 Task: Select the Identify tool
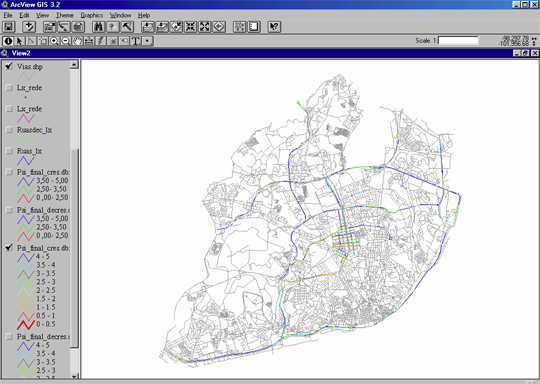click(8, 41)
